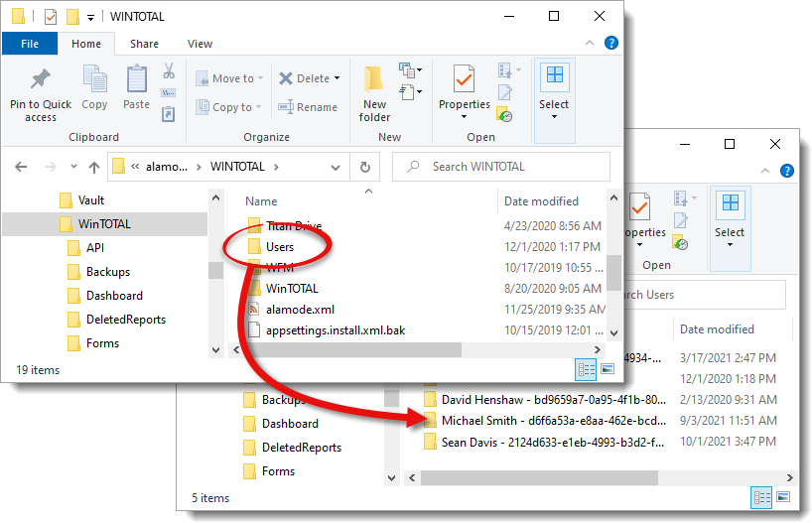Click the Forward navigation arrow
The height and width of the screenshot is (523, 812).
click(x=51, y=167)
